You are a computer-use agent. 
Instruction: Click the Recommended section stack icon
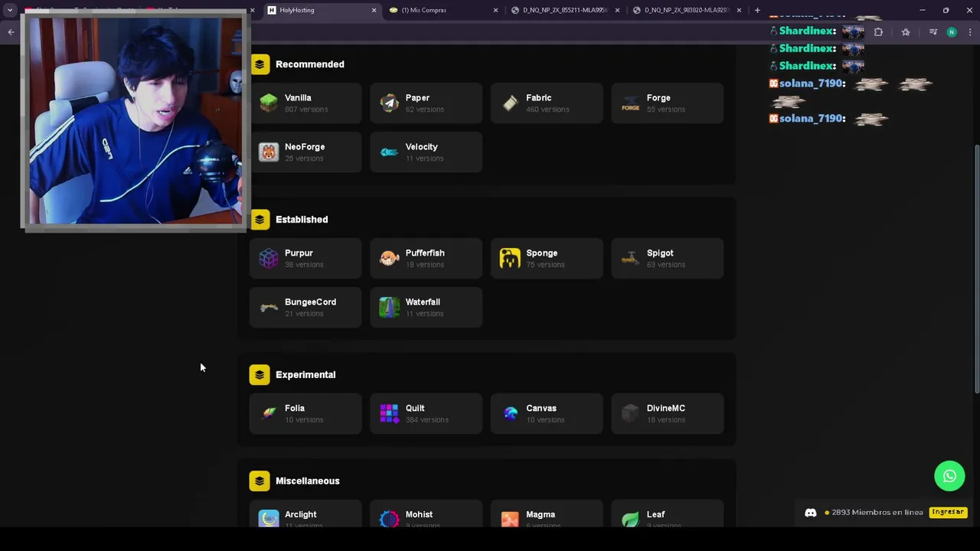[260, 64]
